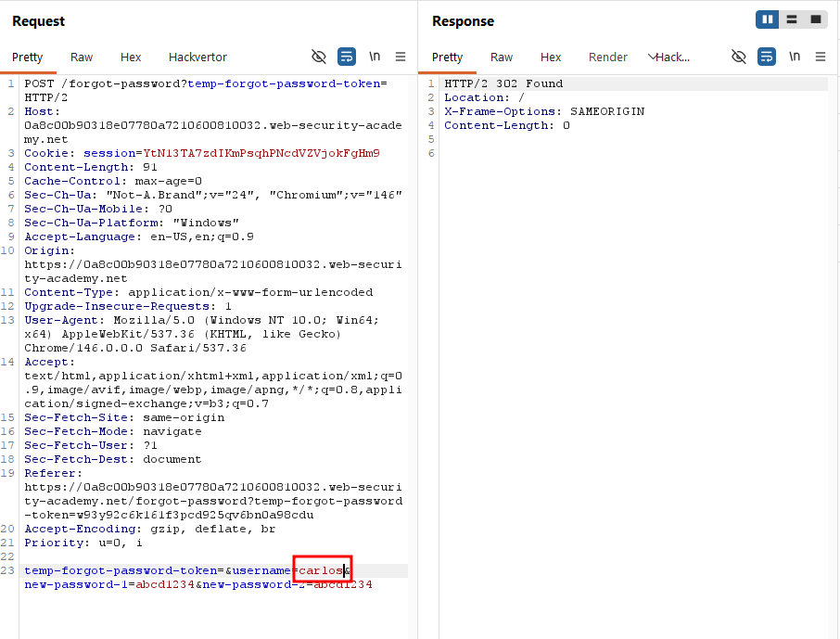The width and height of the screenshot is (840, 639).
Task: Switch Request view to Hex tab
Action: point(131,58)
